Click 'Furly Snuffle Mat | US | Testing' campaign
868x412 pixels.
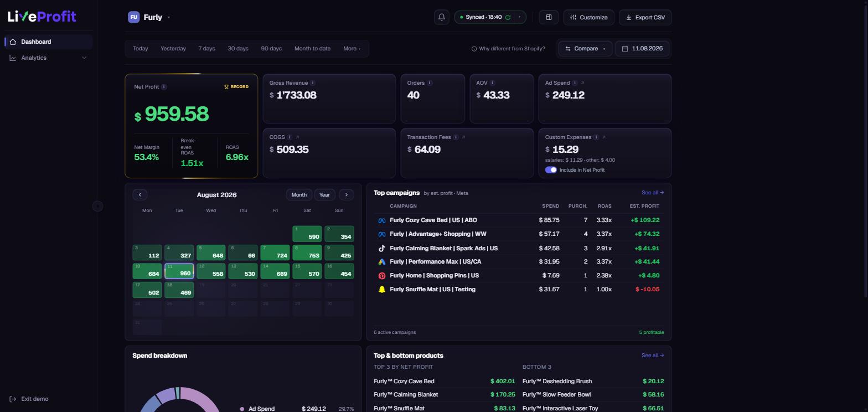(x=432, y=290)
